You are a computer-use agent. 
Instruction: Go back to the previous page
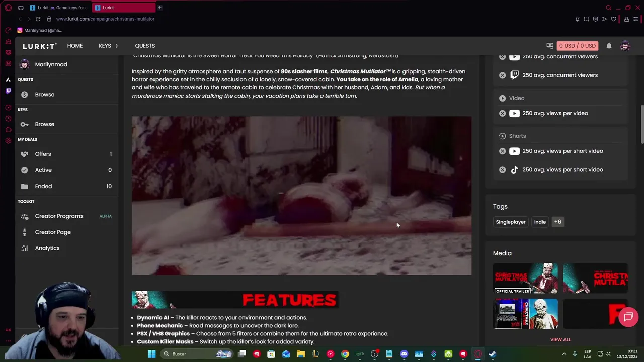[20, 19]
